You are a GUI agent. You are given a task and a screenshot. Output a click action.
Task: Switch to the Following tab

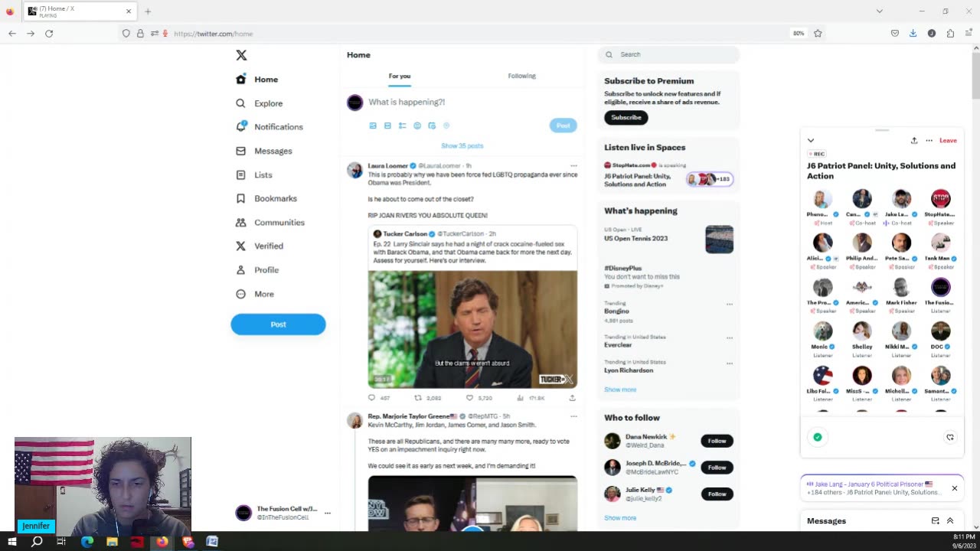pos(521,76)
